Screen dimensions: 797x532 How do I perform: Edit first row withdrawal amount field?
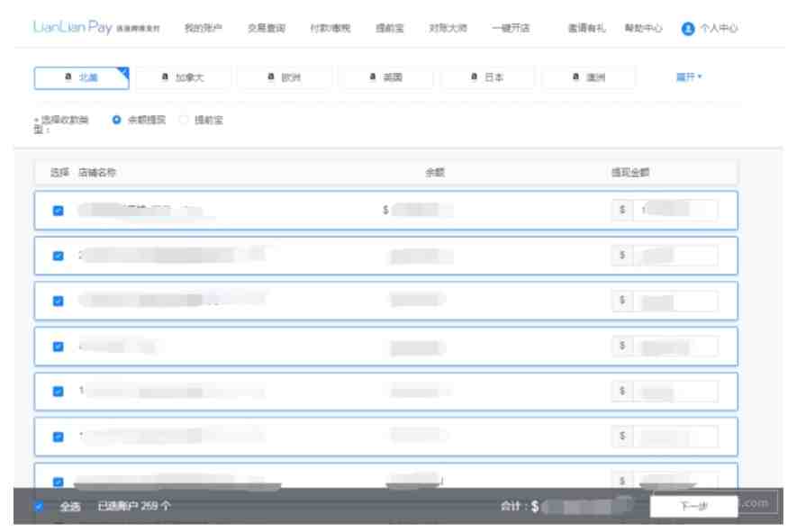[675, 210]
